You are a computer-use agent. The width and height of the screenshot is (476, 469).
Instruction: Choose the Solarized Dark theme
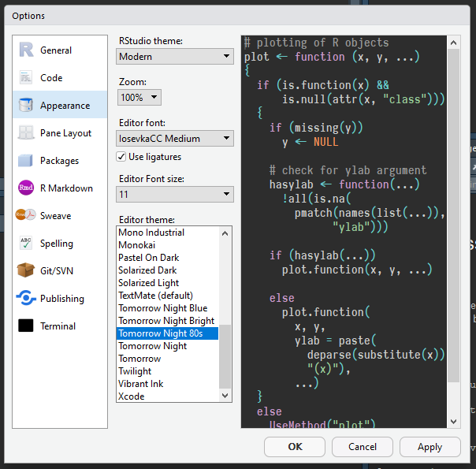pyautogui.click(x=168, y=270)
